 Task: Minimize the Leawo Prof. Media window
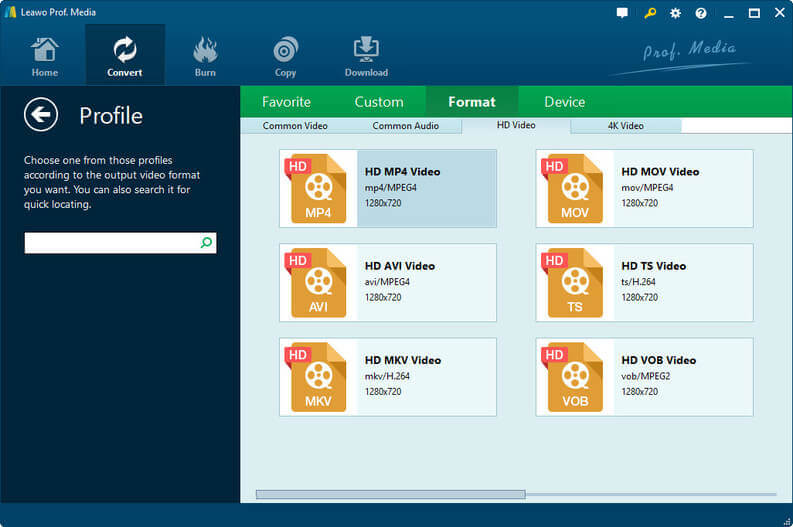pyautogui.click(x=729, y=14)
